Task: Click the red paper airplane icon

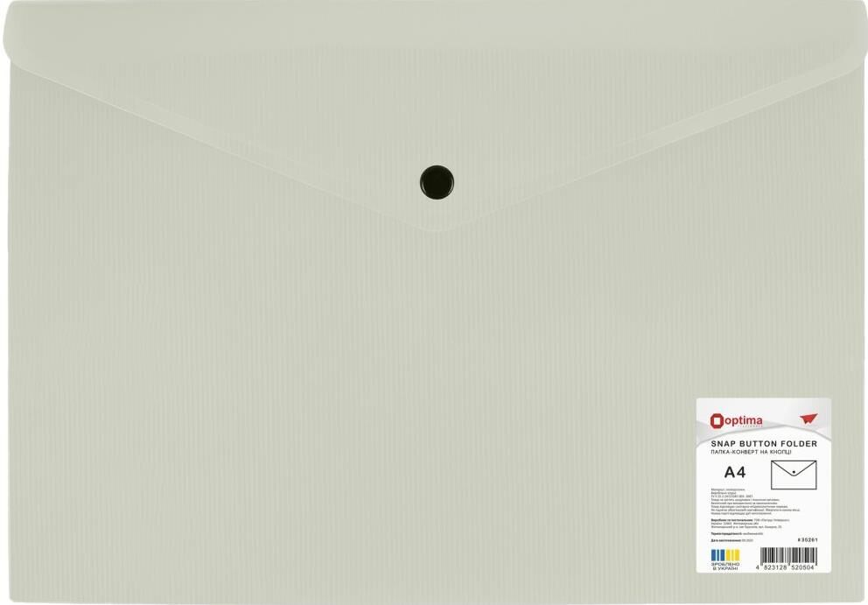Action: point(807,419)
